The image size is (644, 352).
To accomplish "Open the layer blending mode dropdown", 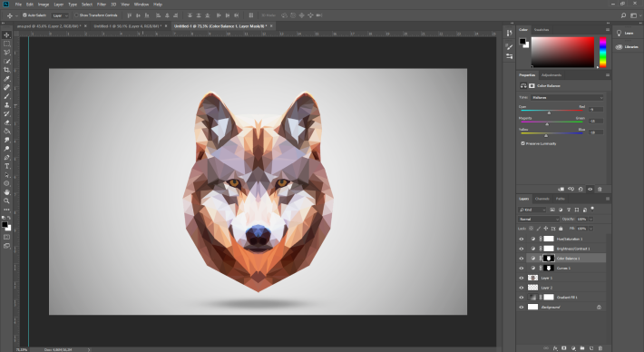I will pos(539,219).
